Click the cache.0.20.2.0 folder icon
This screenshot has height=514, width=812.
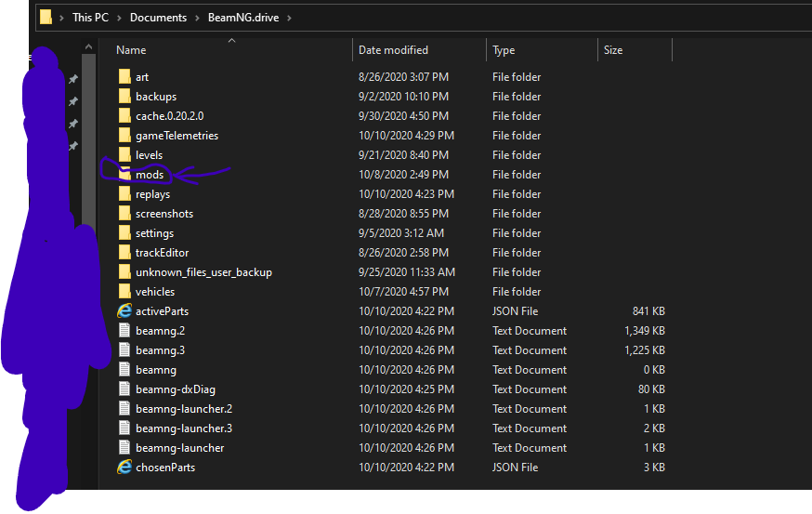coord(124,115)
